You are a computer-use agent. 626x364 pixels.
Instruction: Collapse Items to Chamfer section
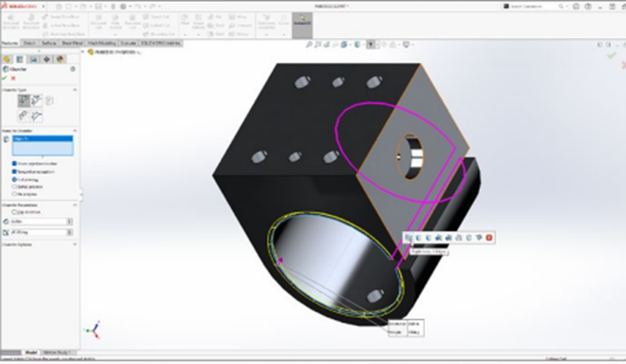[75, 131]
